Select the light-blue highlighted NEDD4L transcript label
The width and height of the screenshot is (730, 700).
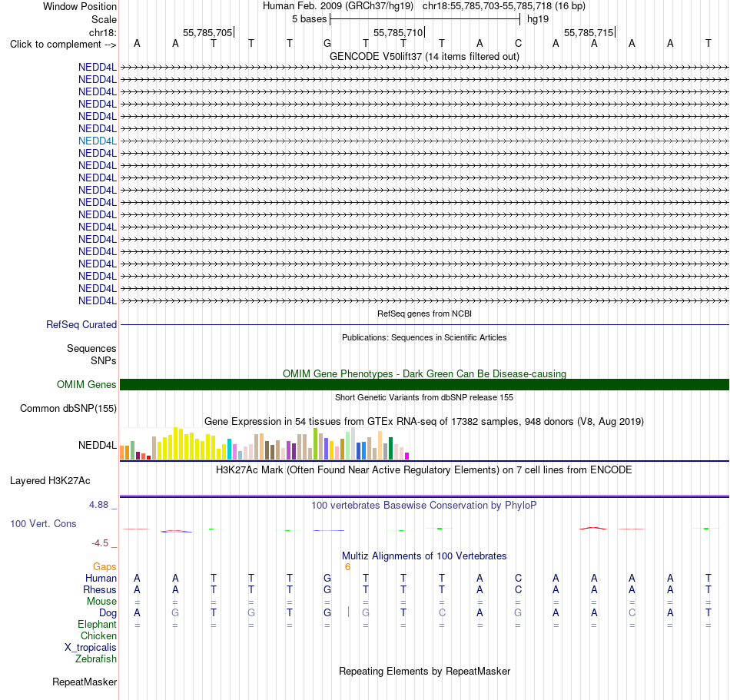tap(98, 141)
